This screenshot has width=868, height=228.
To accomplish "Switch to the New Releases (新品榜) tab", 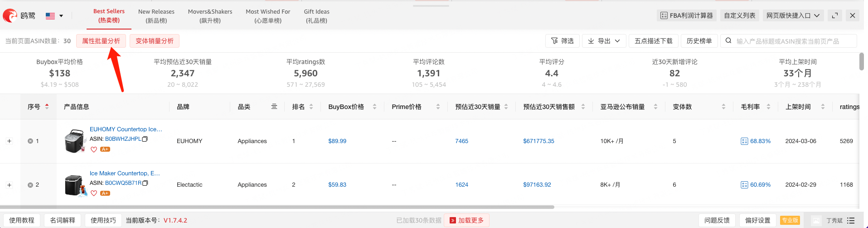I will pyautogui.click(x=156, y=16).
